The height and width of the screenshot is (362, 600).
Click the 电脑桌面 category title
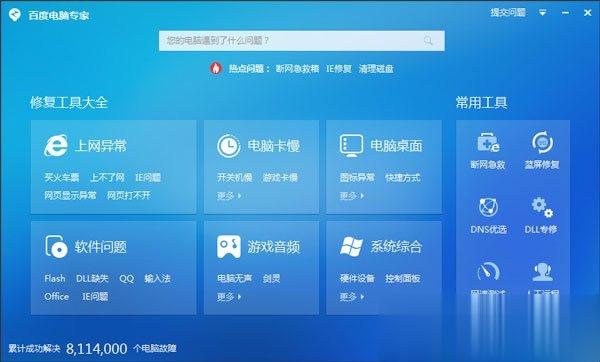396,146
